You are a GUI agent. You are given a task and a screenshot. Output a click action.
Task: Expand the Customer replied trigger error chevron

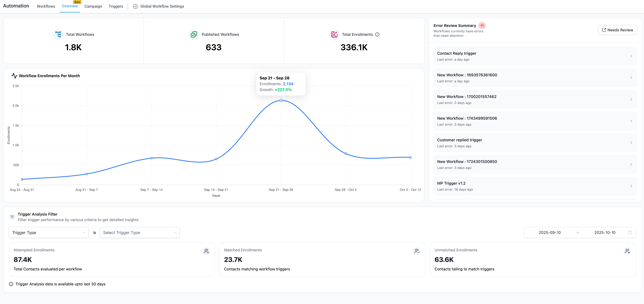click(631, 142)
